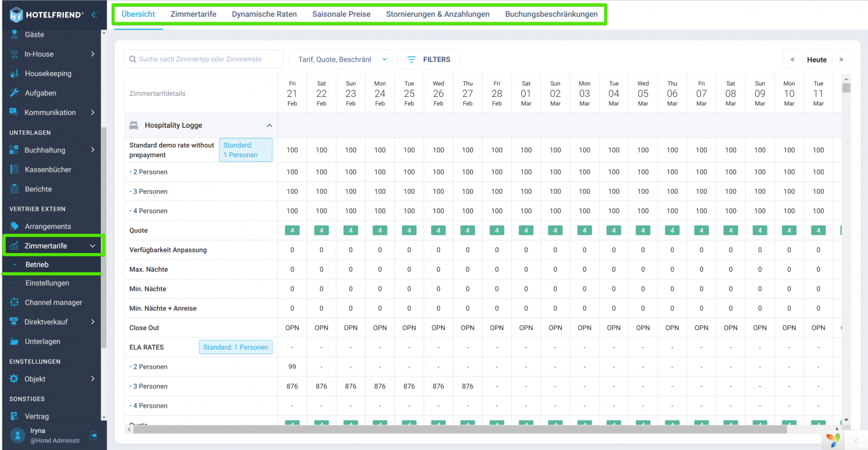Viewport: 868px width, 450px height.
Task: Click Yii debug toolbar logo
Action: pos(832,440)
